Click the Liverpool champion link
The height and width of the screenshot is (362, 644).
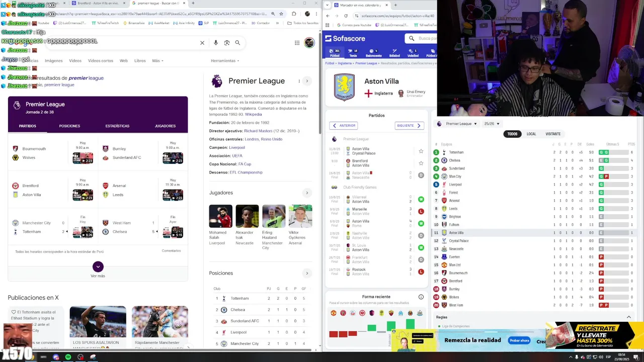pos(237,147)
